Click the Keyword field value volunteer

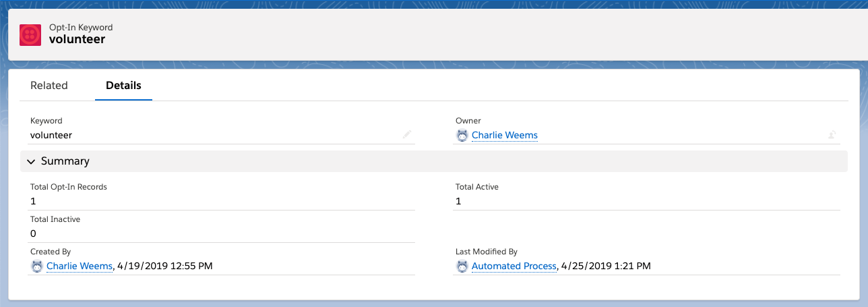coord(51,135)
